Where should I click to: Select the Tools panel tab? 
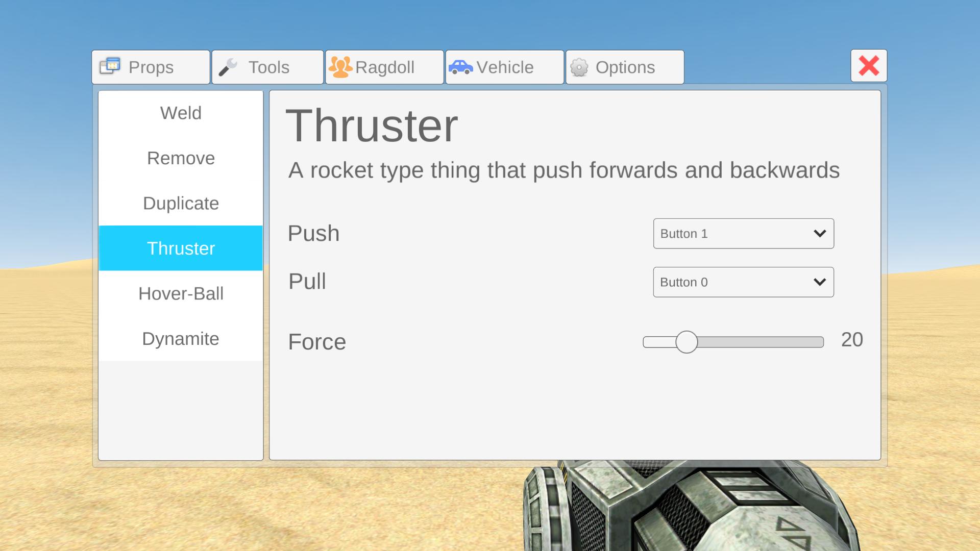(268, 67)
